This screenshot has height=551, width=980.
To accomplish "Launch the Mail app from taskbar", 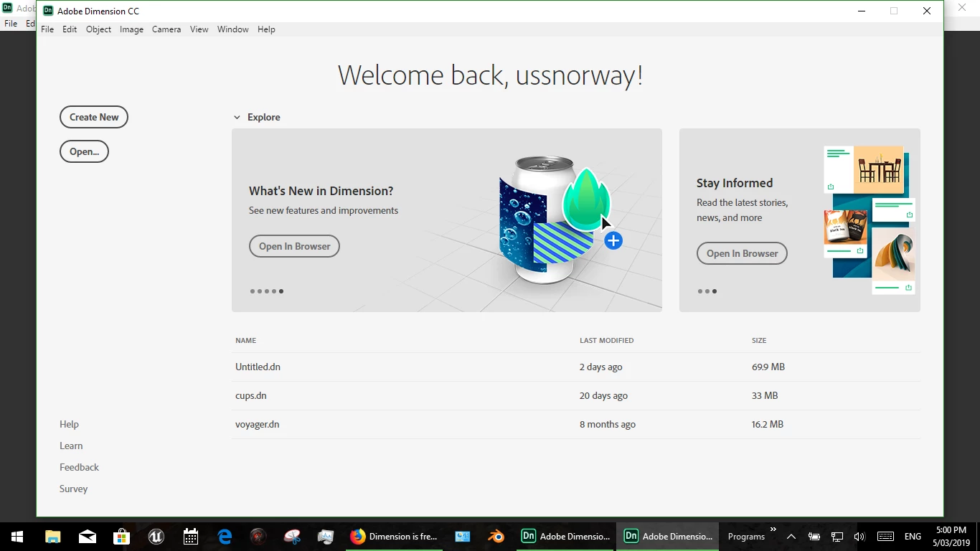I will point(88,536).
